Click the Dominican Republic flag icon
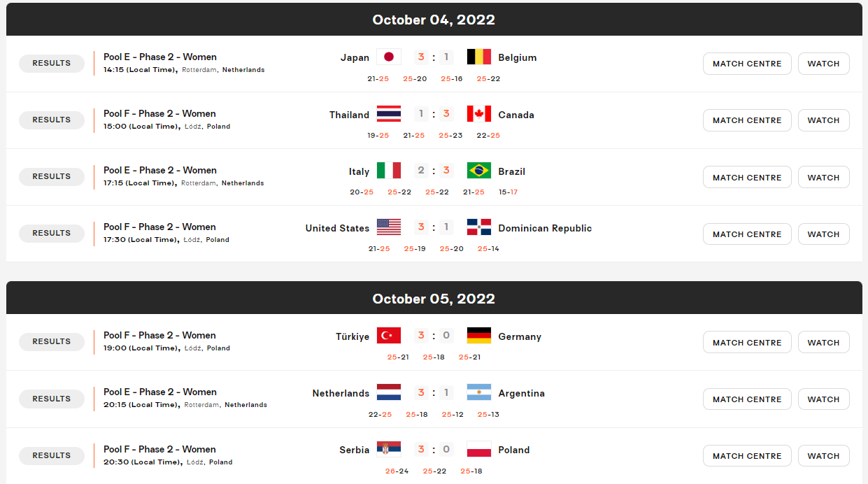Image resolution: width=868 pixels, height=484 pixels. coord(479,227)
